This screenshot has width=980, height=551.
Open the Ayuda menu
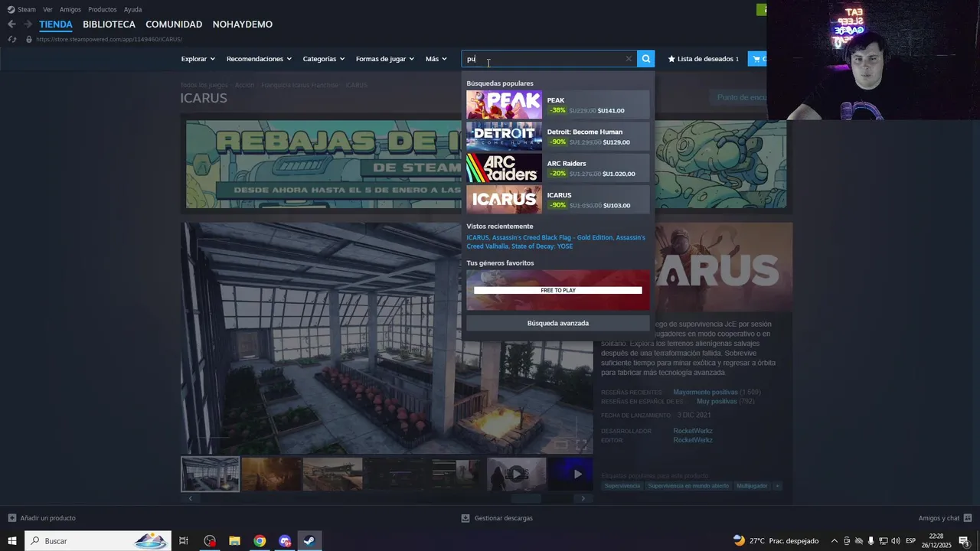pyautogui.click(x=132, y=10)
